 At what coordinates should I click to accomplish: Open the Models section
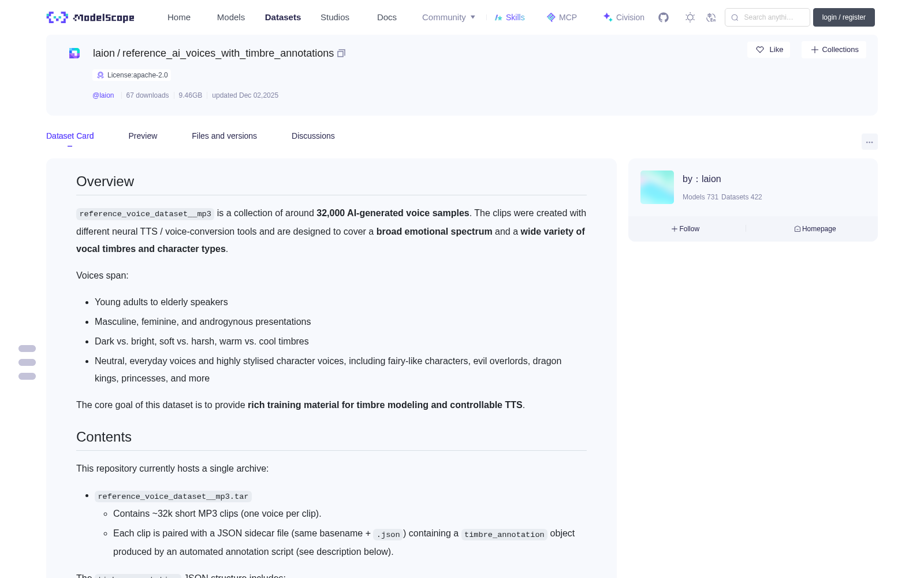(231, 17)
